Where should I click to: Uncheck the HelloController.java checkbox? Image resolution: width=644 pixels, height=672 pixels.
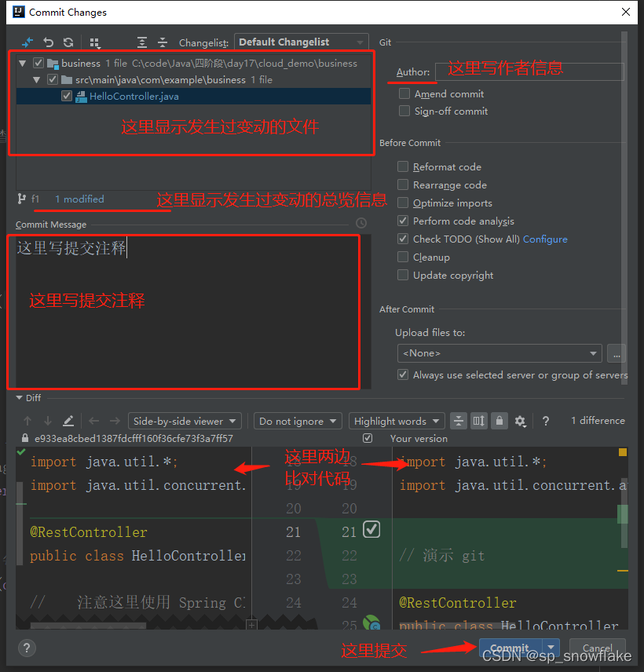point(67,96)
